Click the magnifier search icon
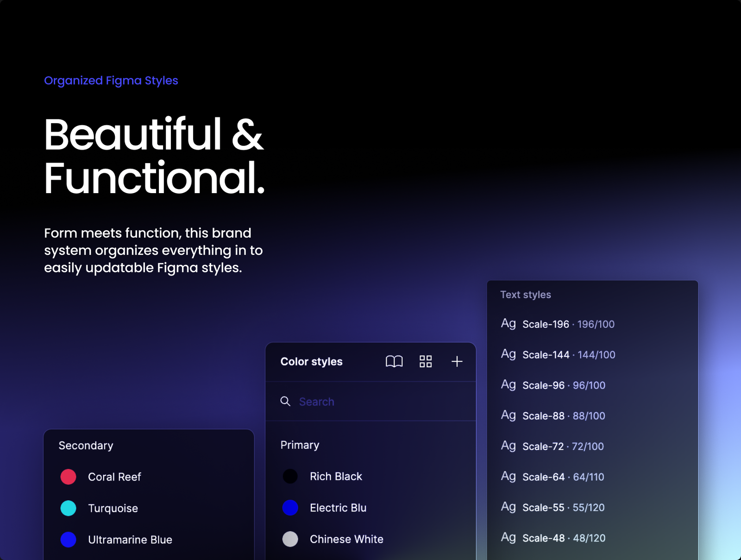This screenshot has height=560, width=741. pyautogui.click(x=285, y=402)
